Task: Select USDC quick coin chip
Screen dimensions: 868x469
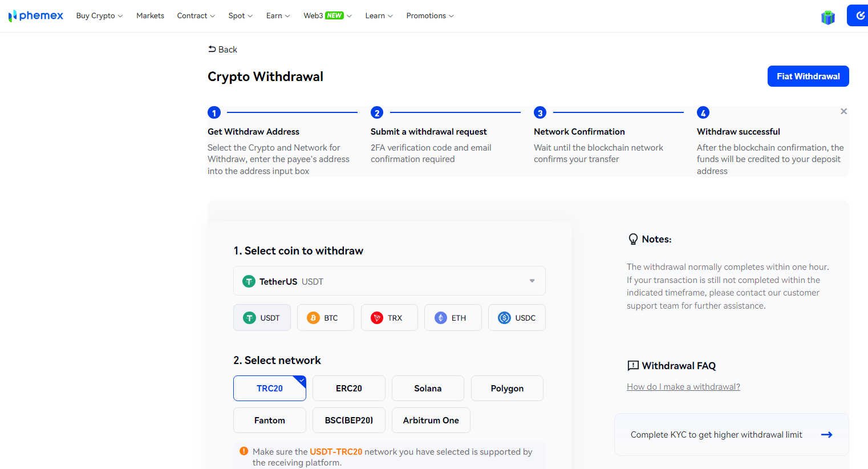Action: 517,318
